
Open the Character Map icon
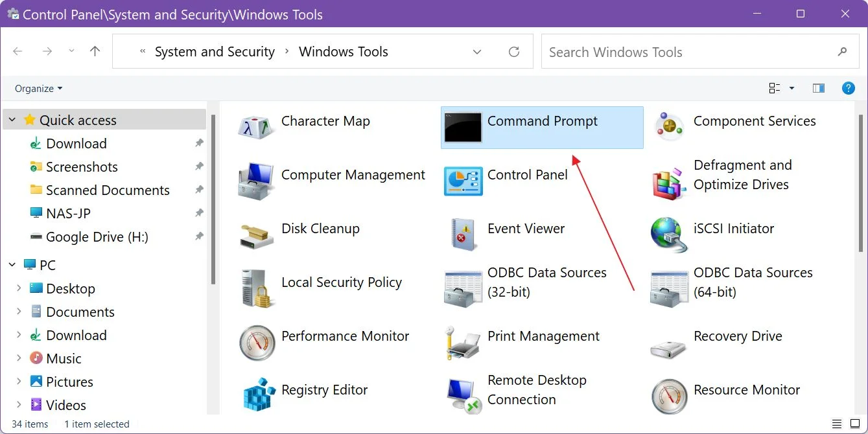(257, 128)
